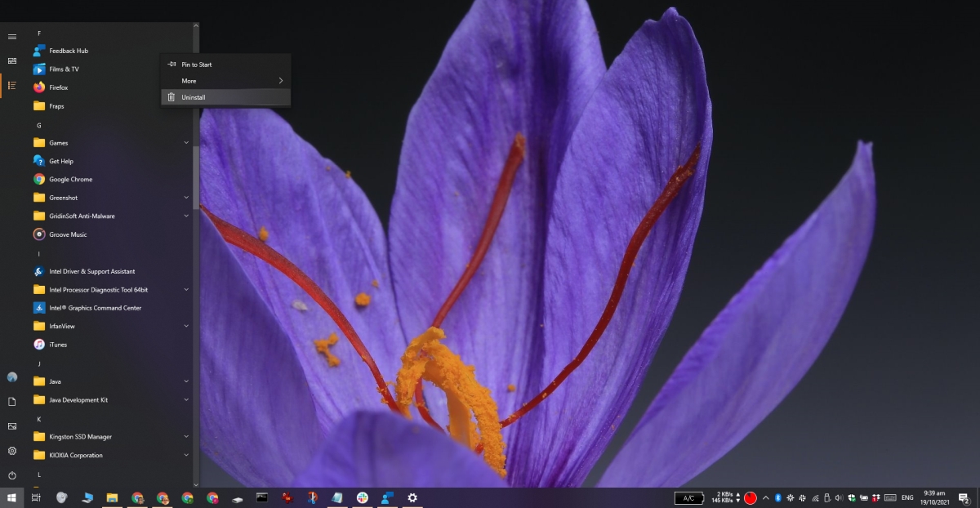Viewport: 980px width, 508px height.
Task: Select the All apps list icon in Start rail
Action: [x=12, y=86]
